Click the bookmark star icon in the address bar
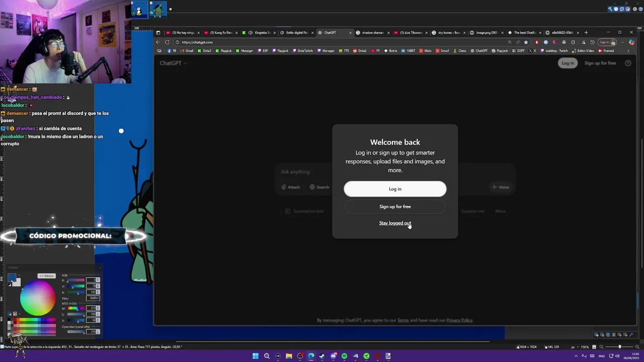This screenshot has height=362, width=644. (x=526, y=42)
